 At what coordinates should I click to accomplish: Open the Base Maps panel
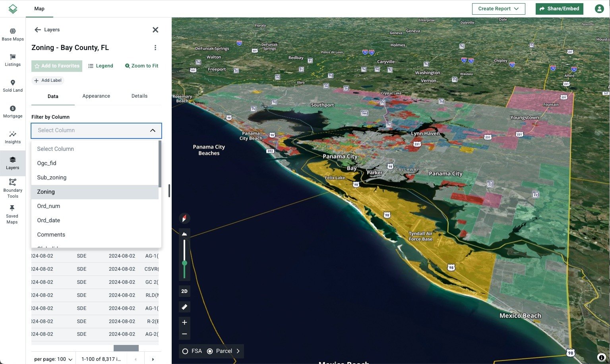(12, 35)
